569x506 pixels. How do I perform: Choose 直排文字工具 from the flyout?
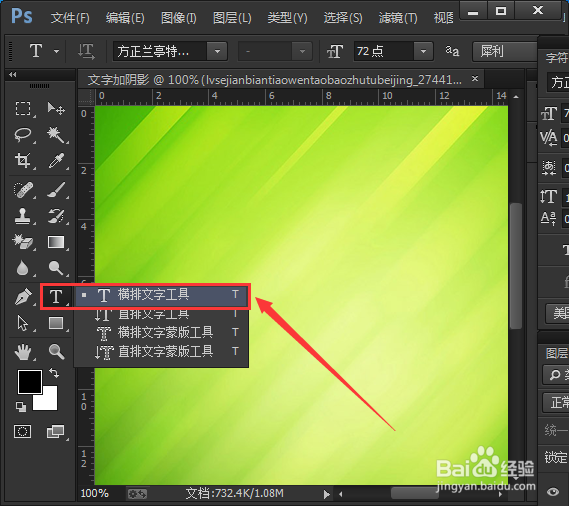pyautogui.click(x=162, y=314)
